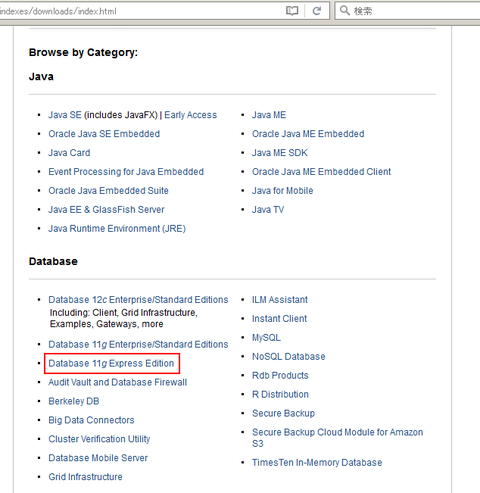Open Event Processing for Java Embedded
Screen dimensions: 480x493
126,172
